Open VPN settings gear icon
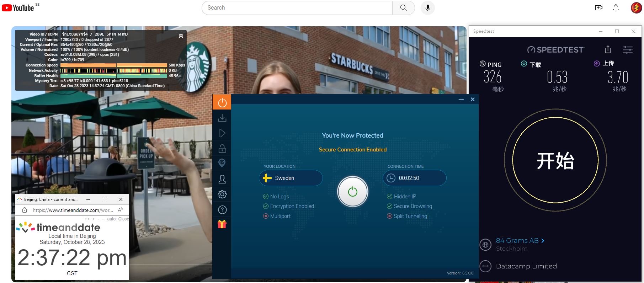This screenshot has width=644, height=283. (x=222, y=194)
